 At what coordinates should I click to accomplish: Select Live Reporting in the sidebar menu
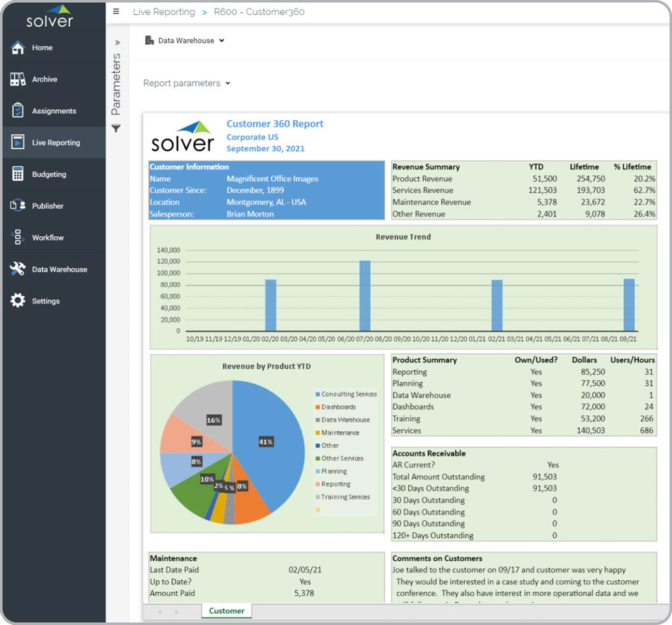point(55,143)
